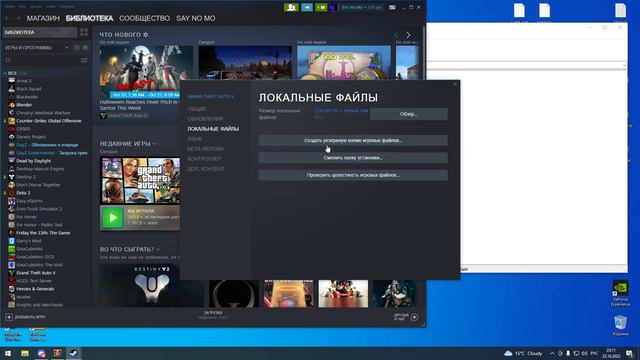The image size is (640, 360).
Task: Select Destiny 2 in the game list
Action: tap(26, 177)
